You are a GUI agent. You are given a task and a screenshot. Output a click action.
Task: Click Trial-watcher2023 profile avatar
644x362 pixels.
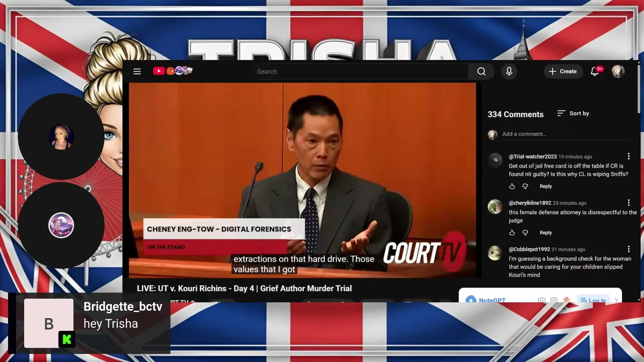495,160
